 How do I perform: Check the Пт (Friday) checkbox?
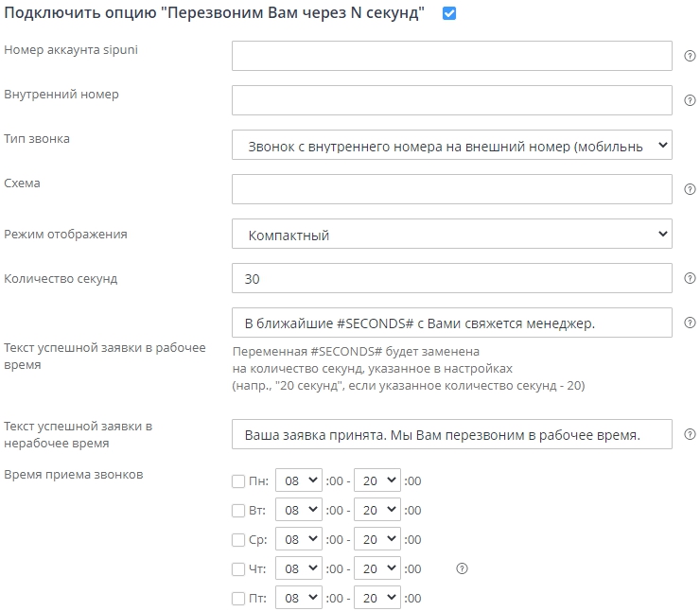click(x=238, y=599)
